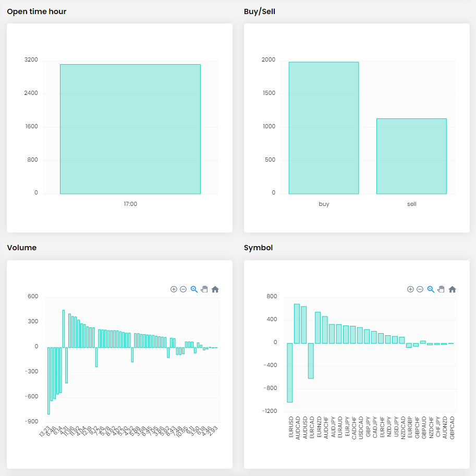The height and width of the screenshot is (476, 476).
Task: Click the sell bar in Buy/Sell chart
Action: [x=411, y=156]
